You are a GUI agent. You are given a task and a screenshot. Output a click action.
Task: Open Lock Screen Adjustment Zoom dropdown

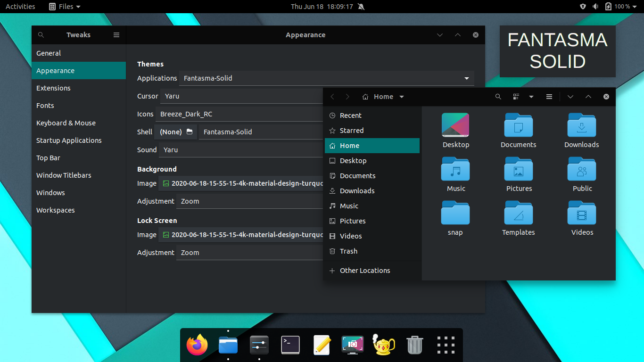pos(249,253)
